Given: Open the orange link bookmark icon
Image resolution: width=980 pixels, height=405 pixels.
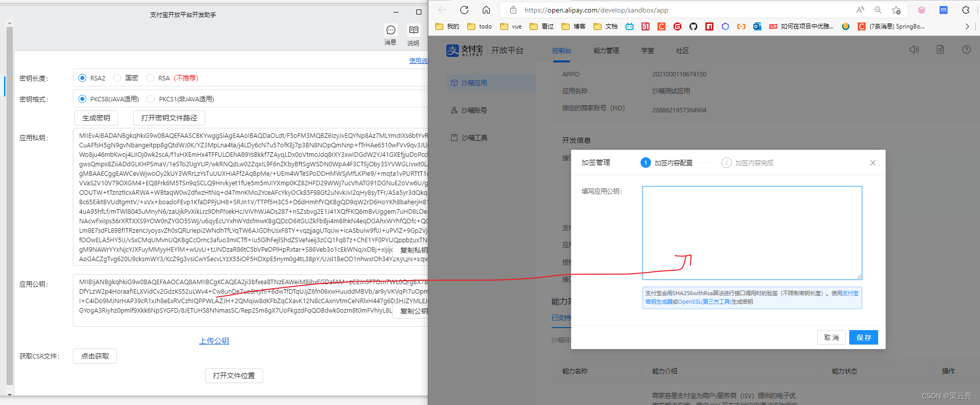Looking at the screenshot, I should pos(741,26).
